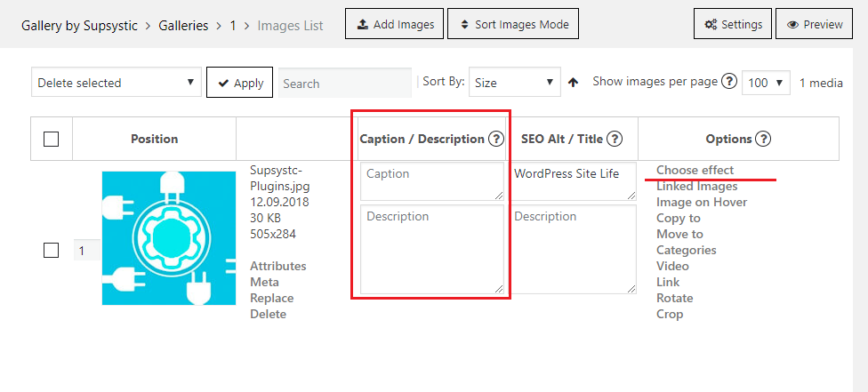This screenshot has width=868, height=392.
Task: Open the Delete selected bulk action dropdown
Action: tap(117, 83)
